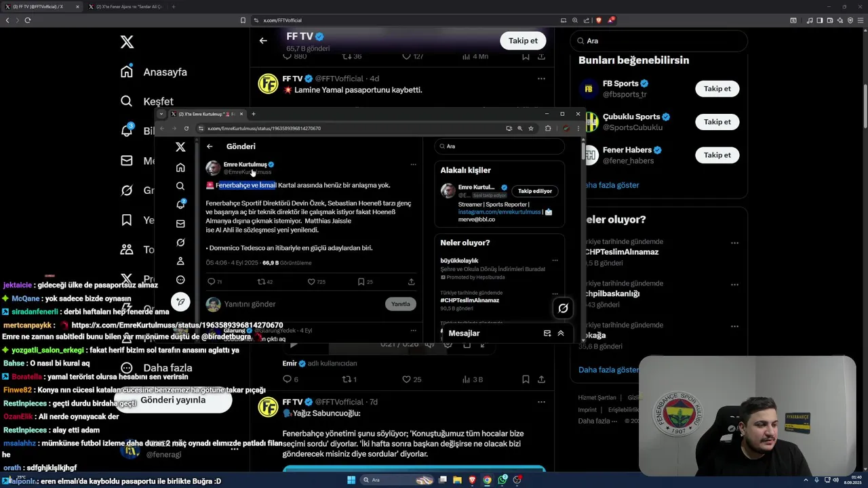Focus the Ara search field in background X page
The width and height of the screenshot is (868, 488).
(x=658, y=41)
